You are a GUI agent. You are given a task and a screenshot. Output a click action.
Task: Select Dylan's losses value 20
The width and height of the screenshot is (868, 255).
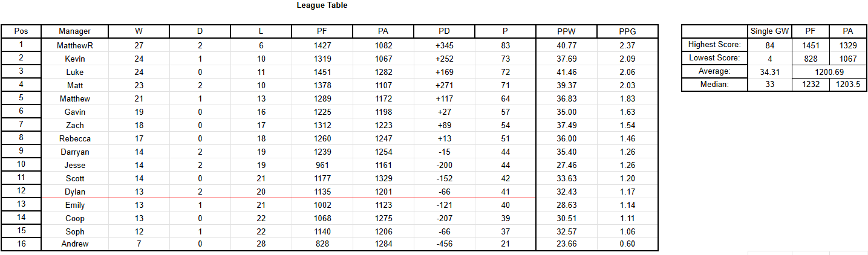tap(261, 192)
